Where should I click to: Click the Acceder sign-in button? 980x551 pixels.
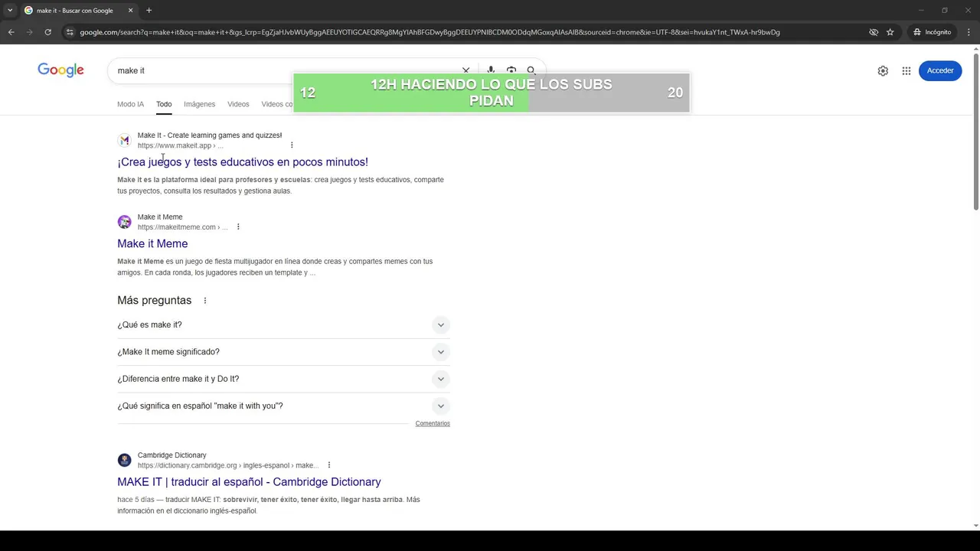pos(940,70)
